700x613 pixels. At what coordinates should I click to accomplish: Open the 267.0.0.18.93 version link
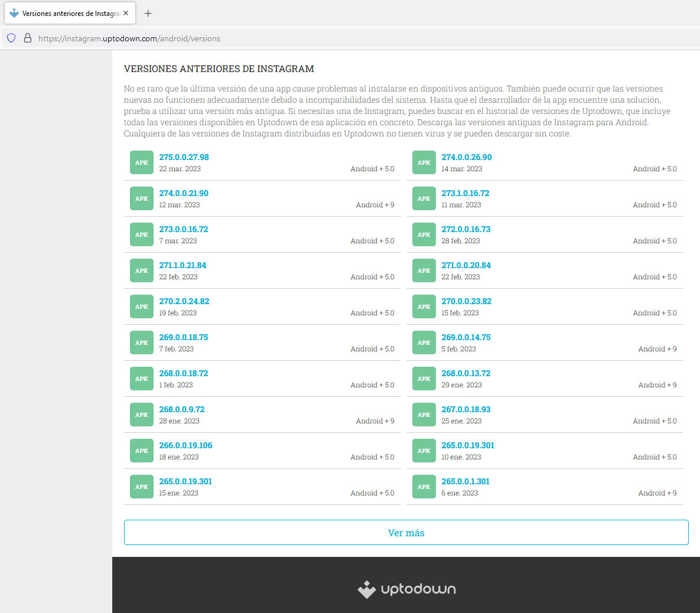click(466, 409)
